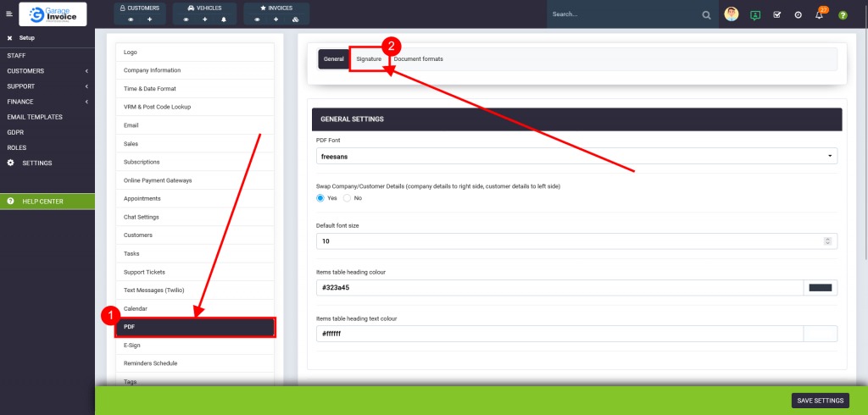Click the search magnifier icon

click(x=706, y=15)
